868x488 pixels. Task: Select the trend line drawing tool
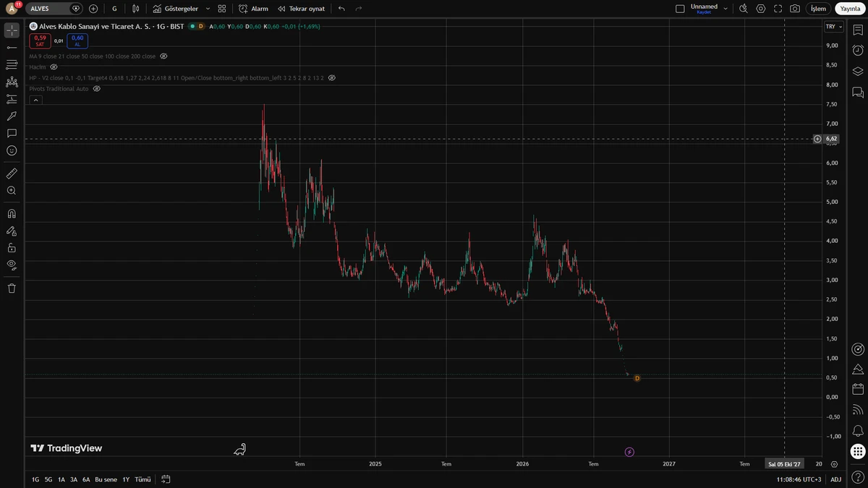[12, 48]
